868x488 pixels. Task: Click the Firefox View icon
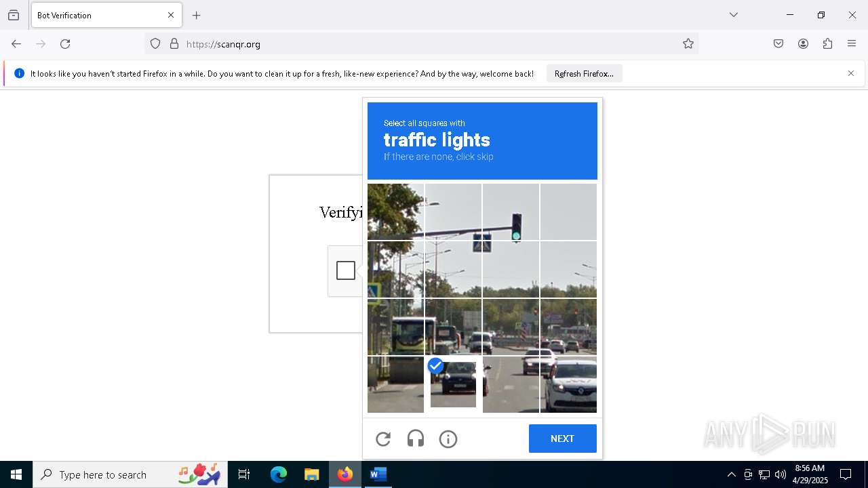[x=14, y=15]
